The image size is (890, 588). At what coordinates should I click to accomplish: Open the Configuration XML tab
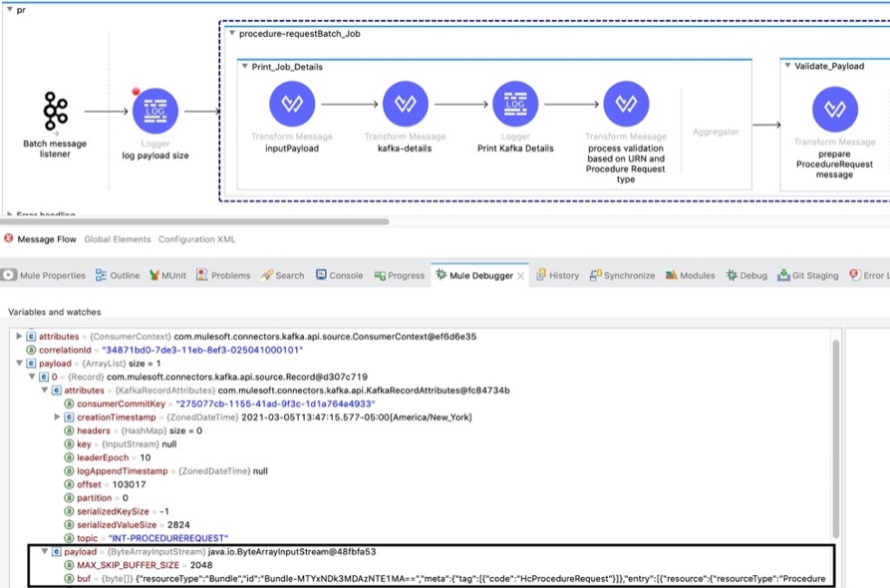click(x=195, y=239)
